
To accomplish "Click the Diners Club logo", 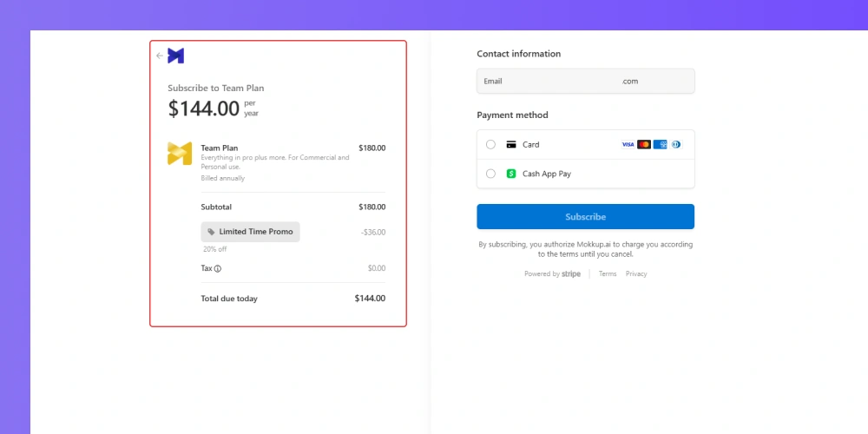I will (676, 144).
